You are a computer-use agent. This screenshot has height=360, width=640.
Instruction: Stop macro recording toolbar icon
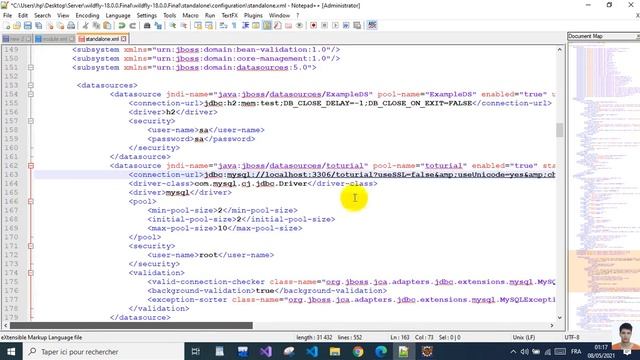(x=324, y=25)
